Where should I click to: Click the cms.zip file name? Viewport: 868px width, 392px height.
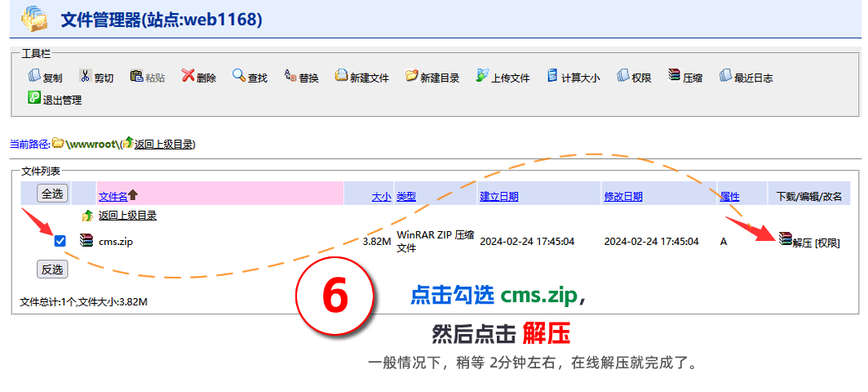(x=116, y=241)
